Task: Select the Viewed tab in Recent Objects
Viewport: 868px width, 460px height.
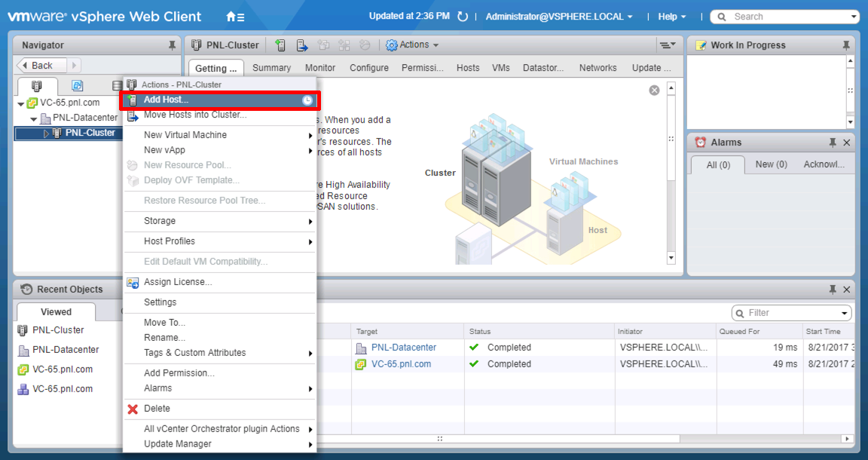Action: coord(56,312)
